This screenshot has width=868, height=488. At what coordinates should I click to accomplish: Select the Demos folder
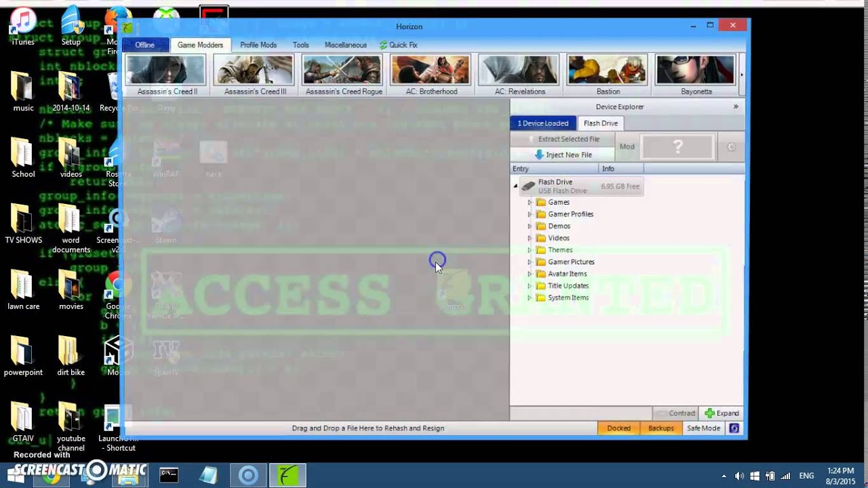pyautogui.click(x=553, y=226)
